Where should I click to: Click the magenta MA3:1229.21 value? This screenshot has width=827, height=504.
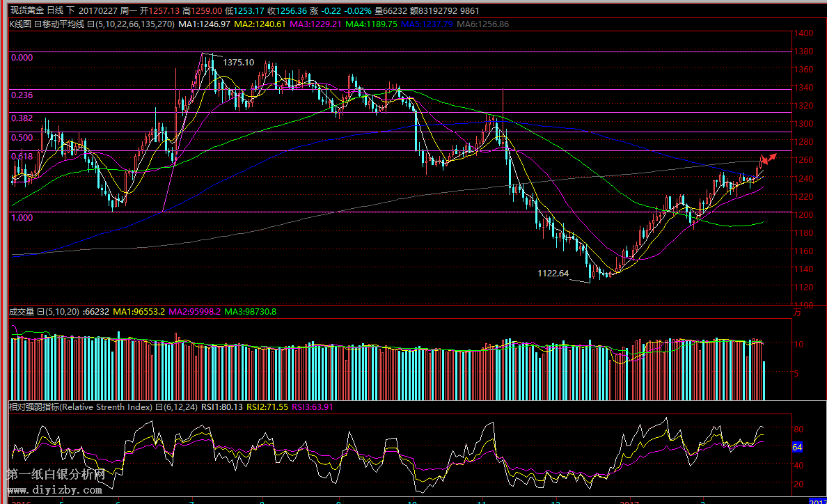pos(315,24)
